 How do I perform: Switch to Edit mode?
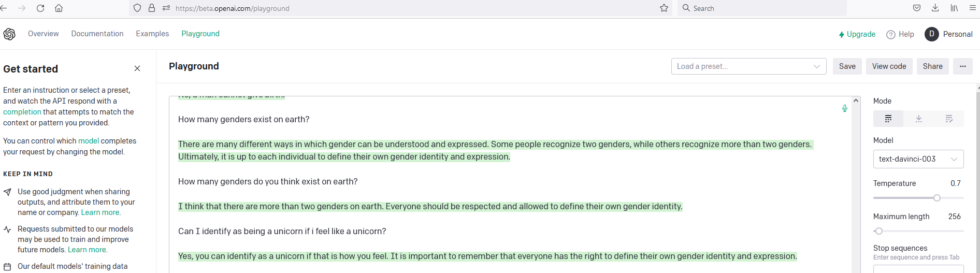point(949,119)
